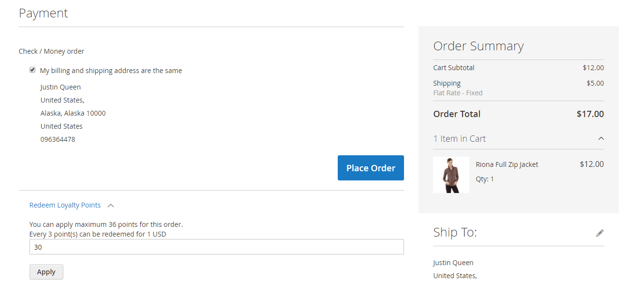
Task: Open the Riona Full Zip Jacket thumbnail
Action: click(451, 175)
